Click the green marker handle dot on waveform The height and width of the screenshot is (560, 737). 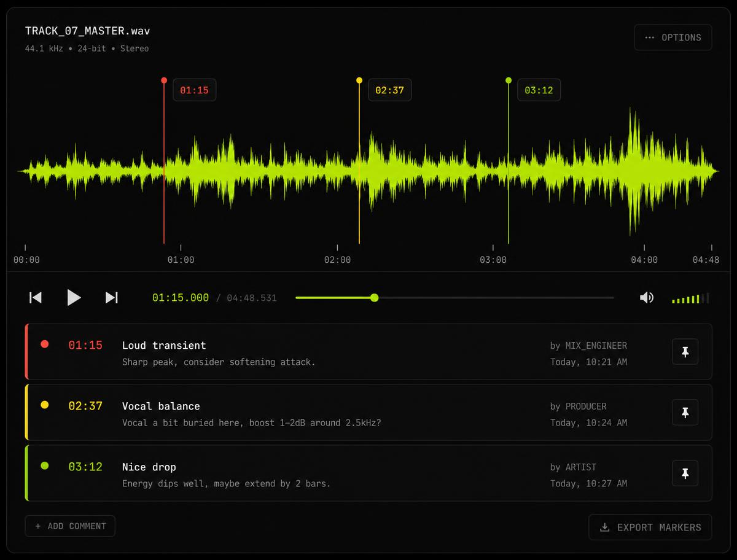pyautogui.click(x=509, y=80)
